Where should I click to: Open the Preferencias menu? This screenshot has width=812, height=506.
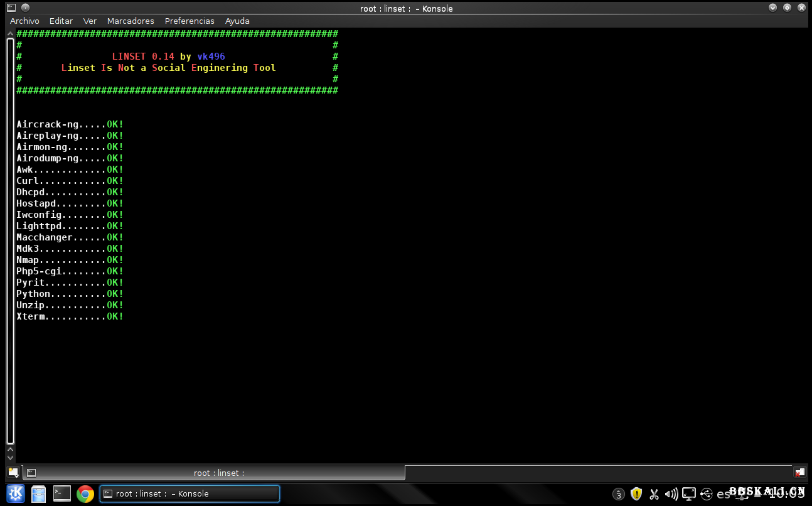point(190,21)
